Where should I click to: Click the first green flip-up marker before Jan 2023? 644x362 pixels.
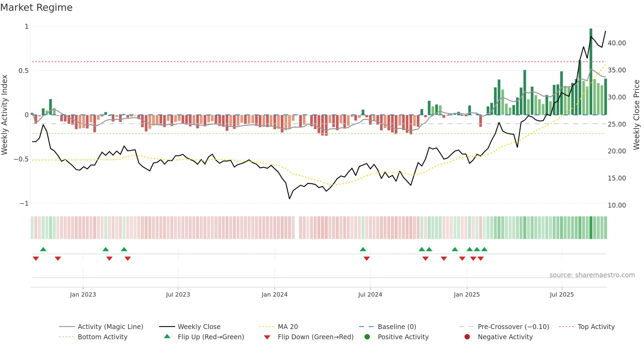click(x=43, y=249)
